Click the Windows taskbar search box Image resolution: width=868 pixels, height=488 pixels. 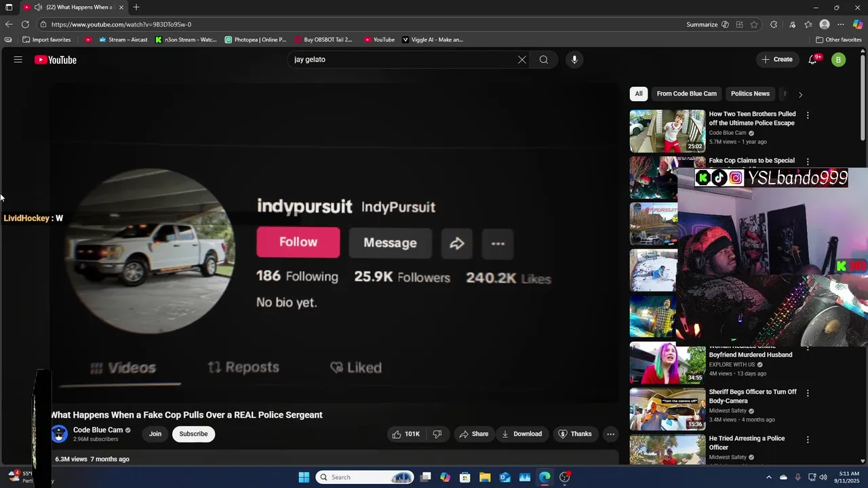366,477
